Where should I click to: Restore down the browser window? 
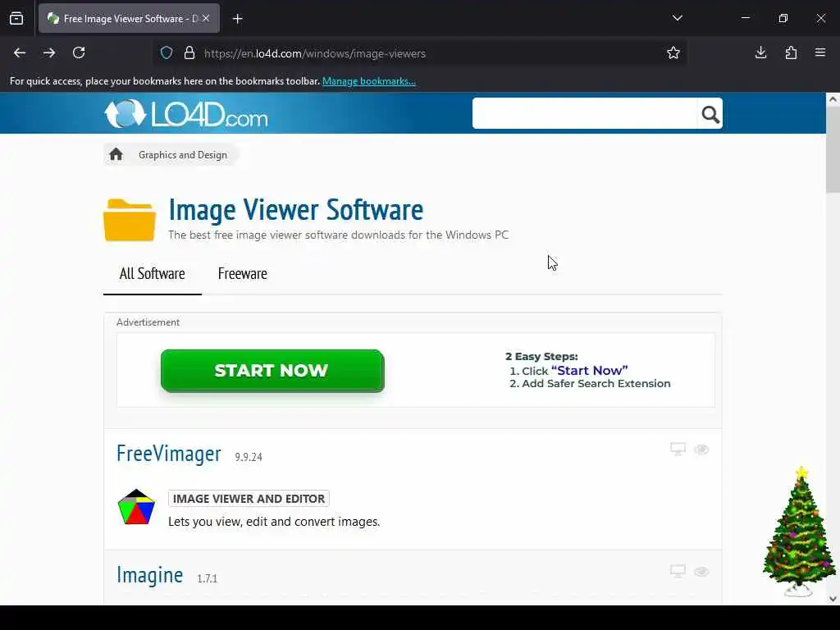click(x=783, y=18)
